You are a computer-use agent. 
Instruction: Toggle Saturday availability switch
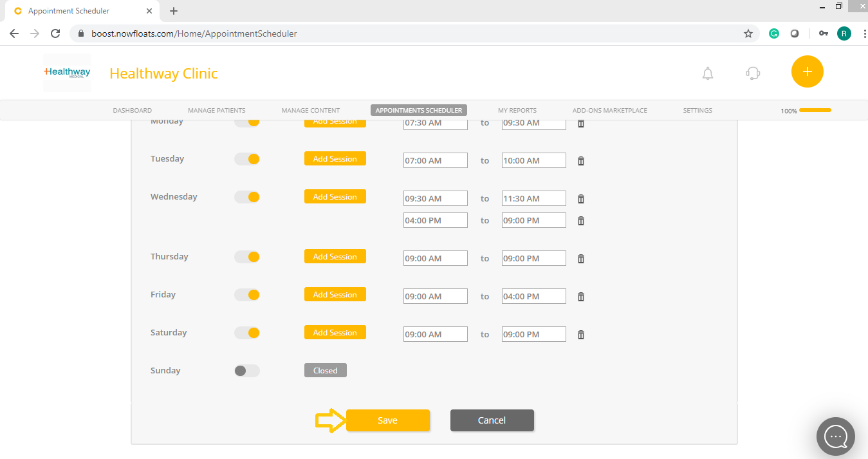[247, 333]
